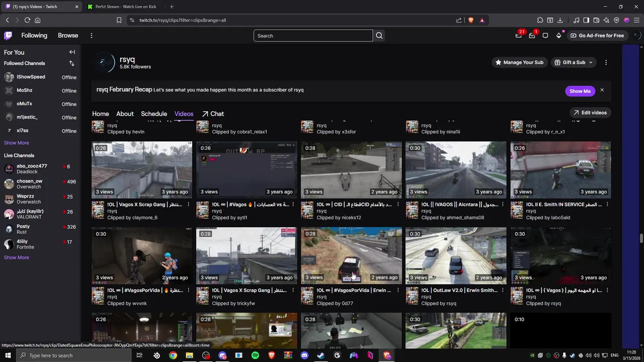Play the police car clip by 0d77
Screen dimensions: 644x362
pos(351,255)
